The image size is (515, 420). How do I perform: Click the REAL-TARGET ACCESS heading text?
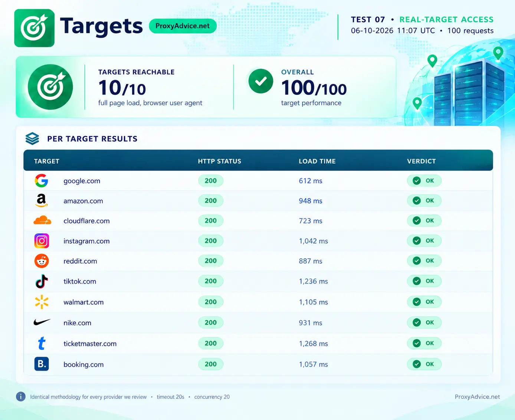click(446, 20)
